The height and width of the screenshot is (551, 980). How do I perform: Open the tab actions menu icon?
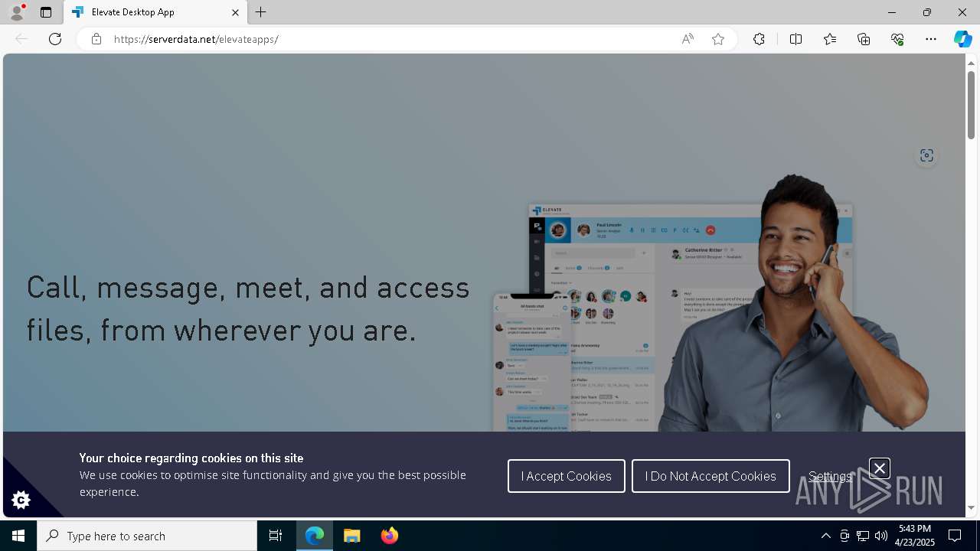coord(46,12)
